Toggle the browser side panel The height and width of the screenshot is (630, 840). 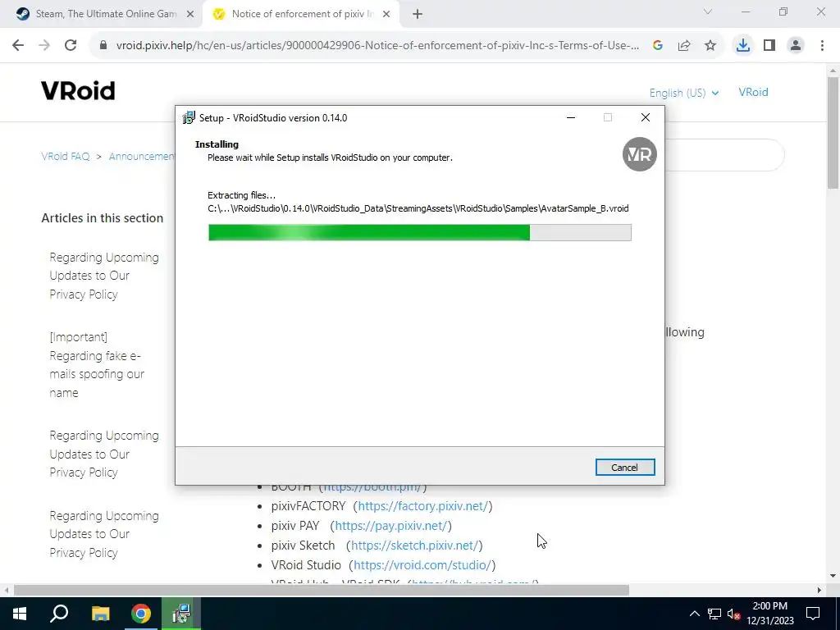[x=769, y=46]
